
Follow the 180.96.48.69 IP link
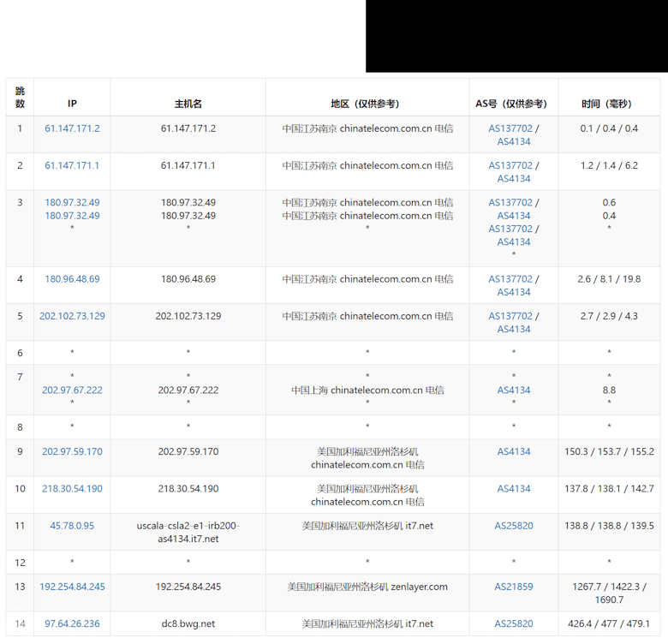pos(72,279)
